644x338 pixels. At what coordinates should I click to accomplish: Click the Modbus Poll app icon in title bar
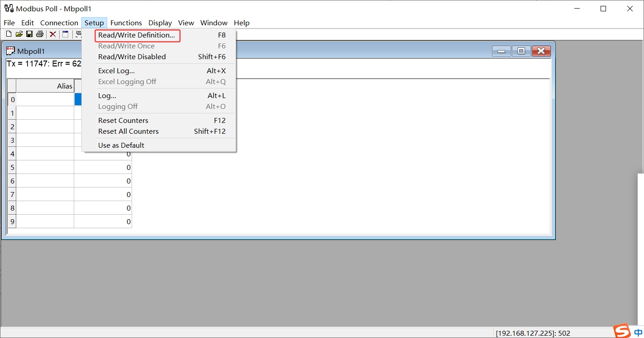click(x=9, y=9)
